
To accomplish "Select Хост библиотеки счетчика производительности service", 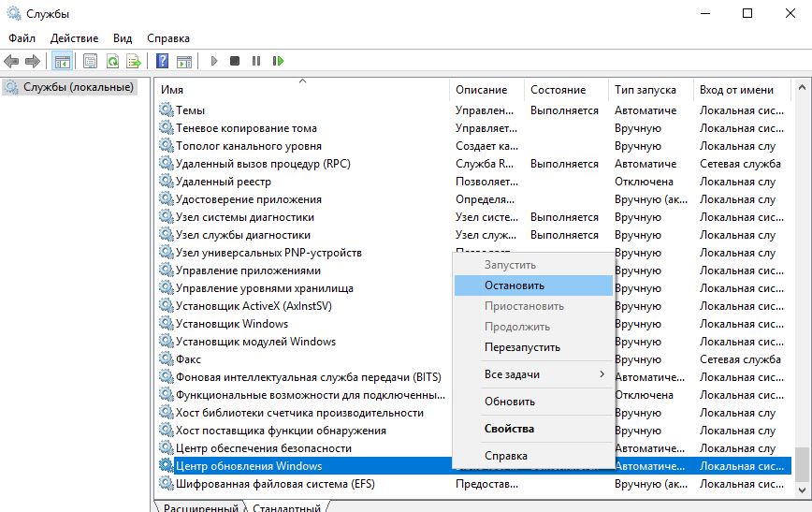I will point(300,413).
